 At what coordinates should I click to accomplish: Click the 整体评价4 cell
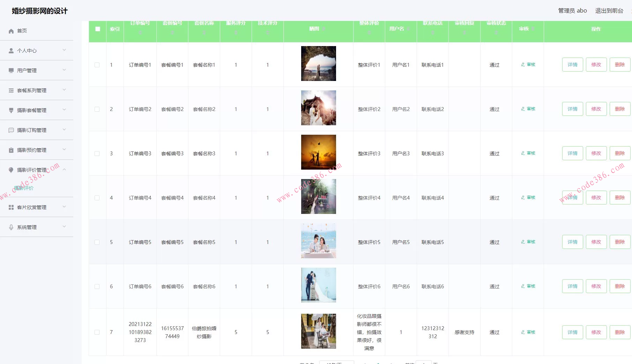pos(369,198)
